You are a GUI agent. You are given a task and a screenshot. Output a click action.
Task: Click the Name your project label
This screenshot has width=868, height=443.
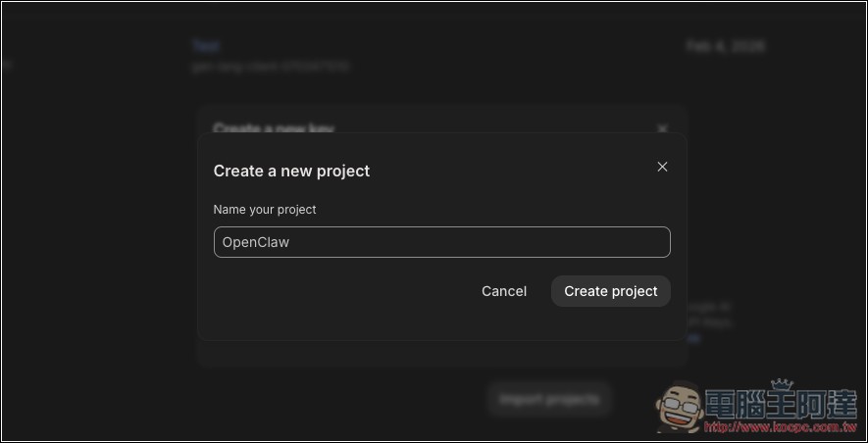point(265,210)
